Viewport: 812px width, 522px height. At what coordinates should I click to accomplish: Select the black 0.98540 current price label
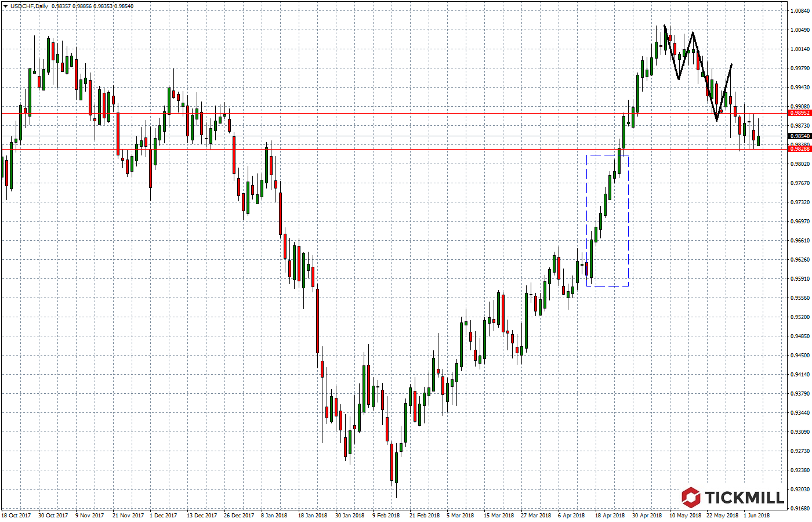coord(800,136)
